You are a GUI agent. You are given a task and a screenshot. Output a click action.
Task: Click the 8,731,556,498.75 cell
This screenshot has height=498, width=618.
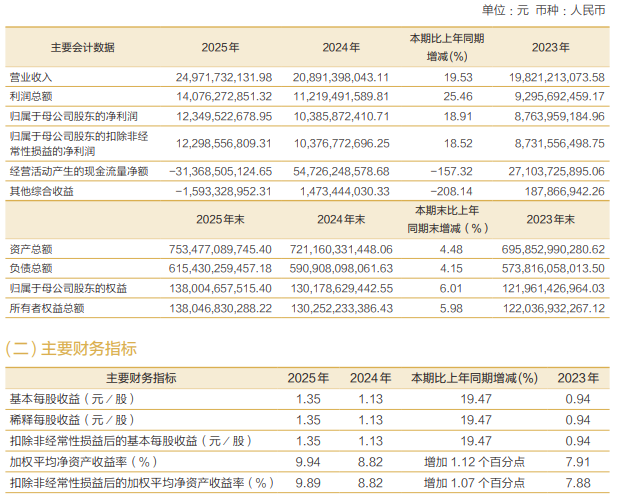(x=560, y=143)
